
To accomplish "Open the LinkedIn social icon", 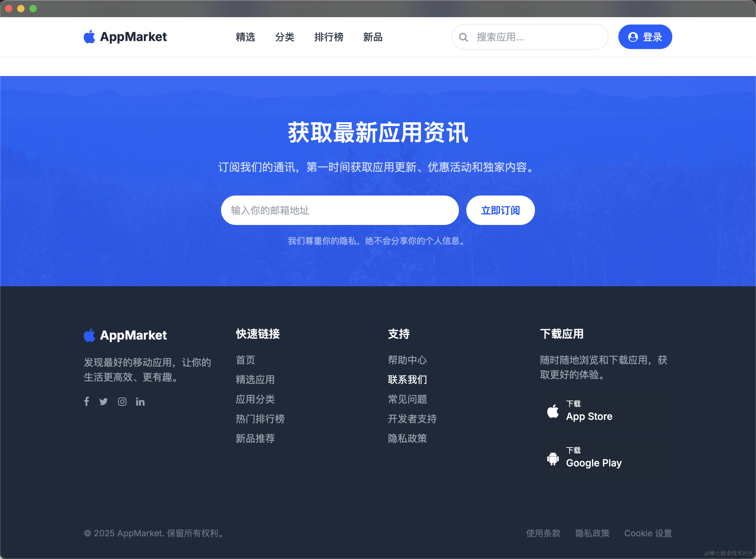I will tap(140, 401).
